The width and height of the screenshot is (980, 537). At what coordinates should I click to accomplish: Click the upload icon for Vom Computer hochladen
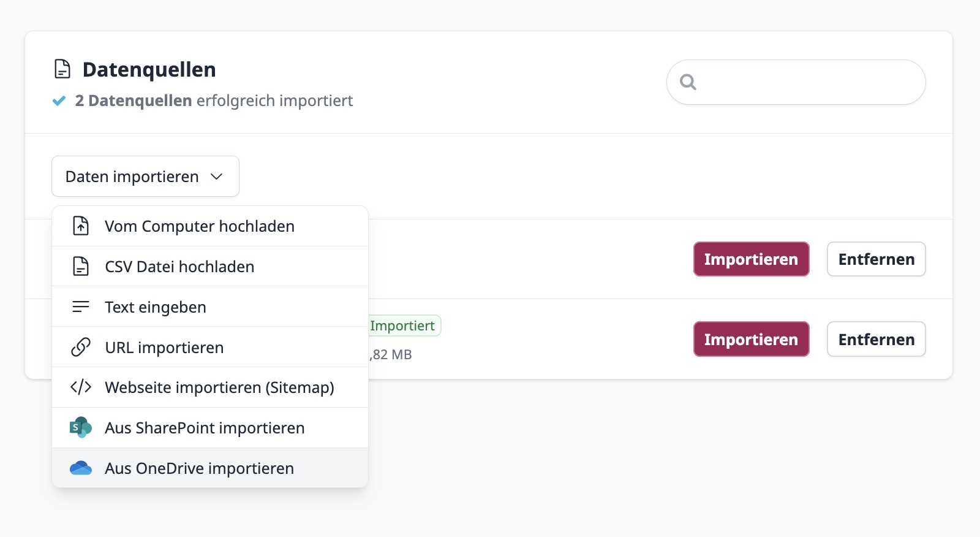pos(80,226)
